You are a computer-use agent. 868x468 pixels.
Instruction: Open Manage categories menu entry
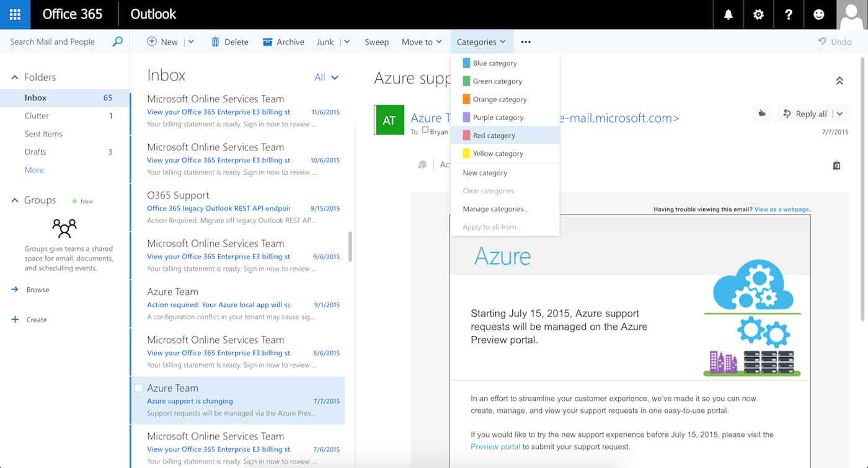coord(505,209)
